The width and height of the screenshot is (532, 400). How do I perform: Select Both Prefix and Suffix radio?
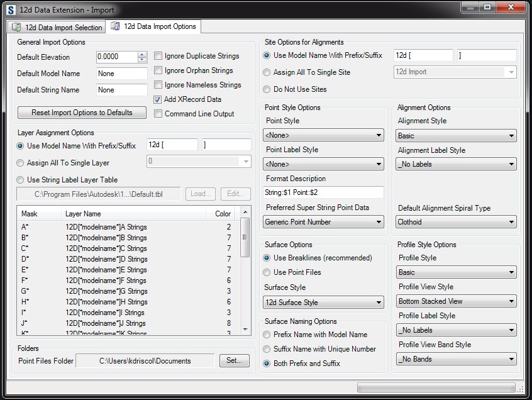267,364
